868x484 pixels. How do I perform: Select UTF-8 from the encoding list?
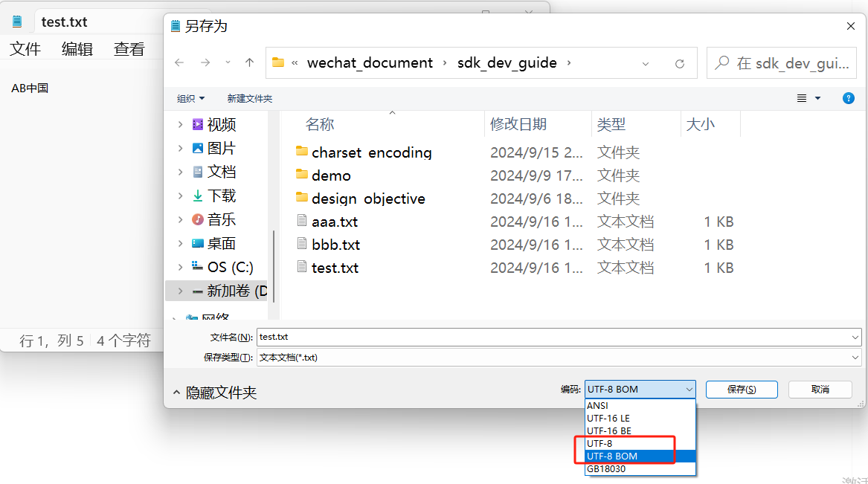pyautogui.click(x=599, y=443)
